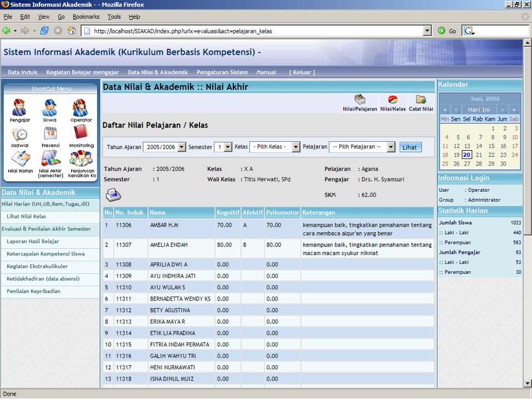Open the Pengajar shortcut icon
The width and height of the screenshot is (532, 399).
20,108
